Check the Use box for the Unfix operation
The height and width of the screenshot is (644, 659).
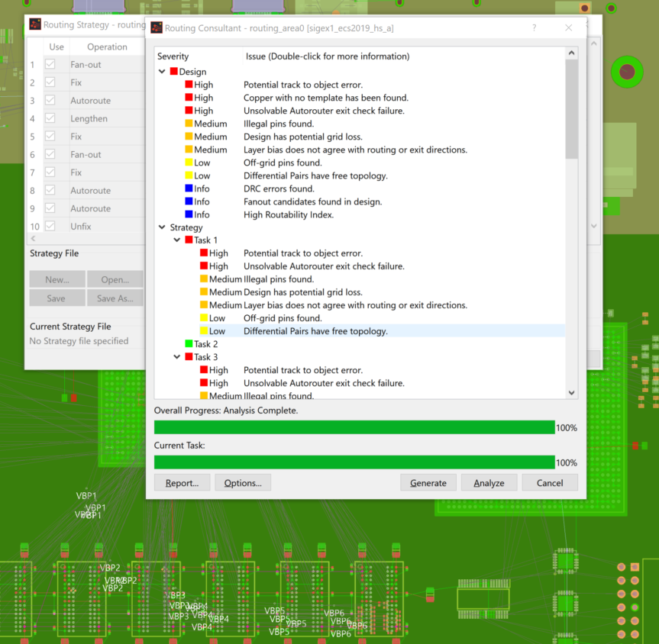pyautogui.click(x=50, y=226)
